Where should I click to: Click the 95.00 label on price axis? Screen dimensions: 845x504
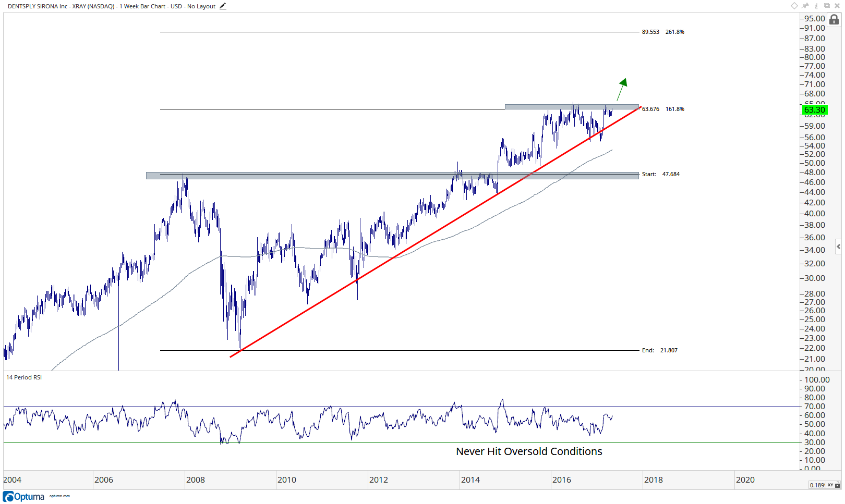point(815,19)
